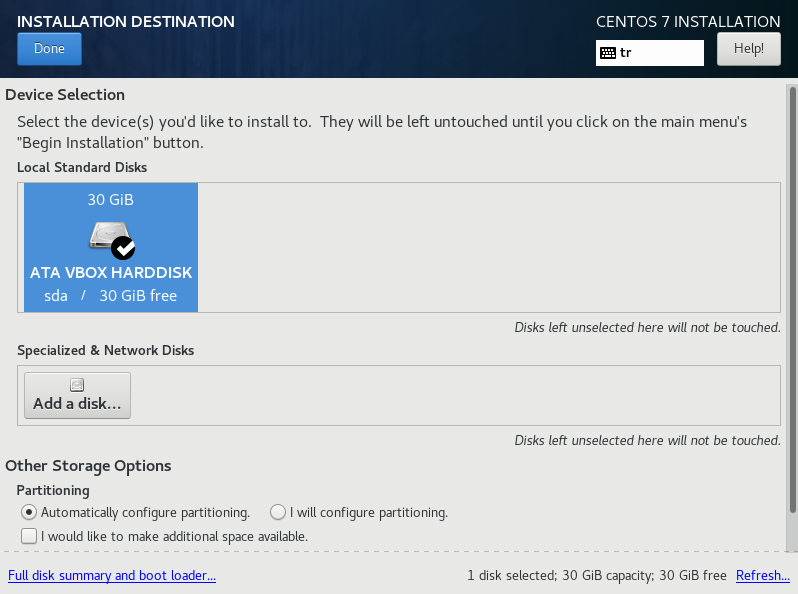
Task: Click the sda / 30 GiB free text
Action: click(x=110, y=296)
